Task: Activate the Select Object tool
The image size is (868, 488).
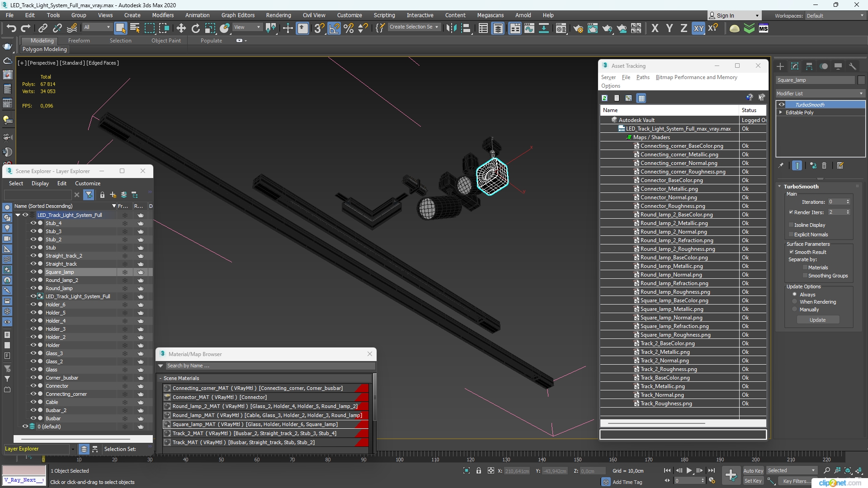Action: pyautogui.click(x=120, y=28)
